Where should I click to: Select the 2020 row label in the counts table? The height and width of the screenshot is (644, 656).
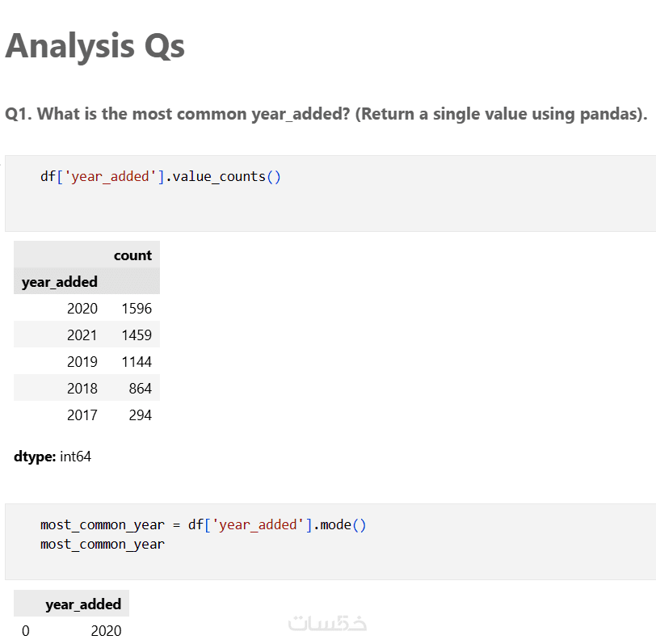[x=82, y=309]
